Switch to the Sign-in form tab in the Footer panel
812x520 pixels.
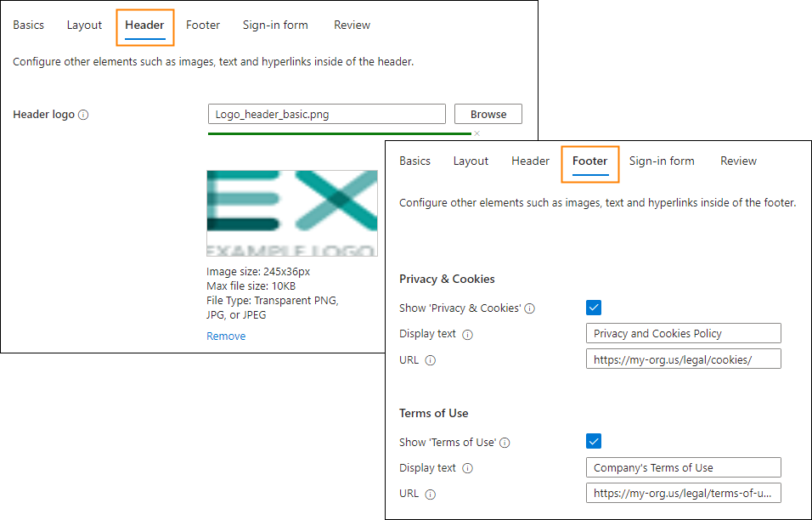coord(662,161)
